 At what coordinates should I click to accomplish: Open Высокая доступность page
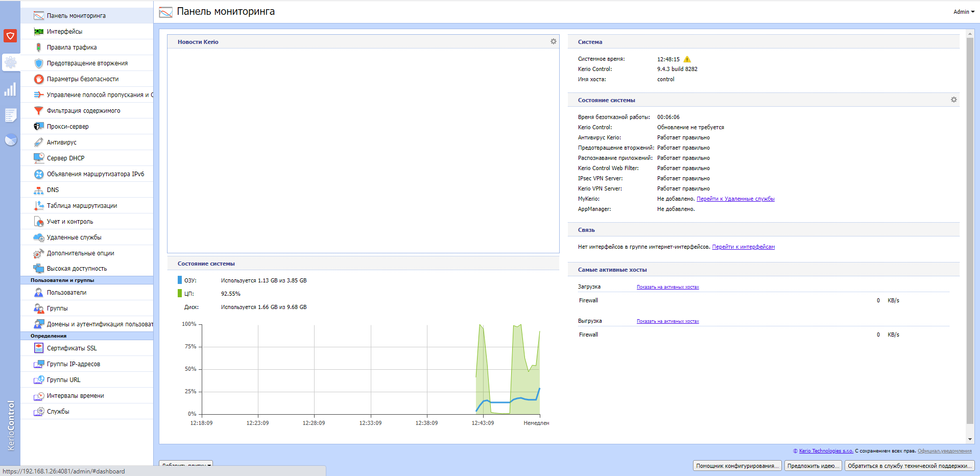[87, 269]
